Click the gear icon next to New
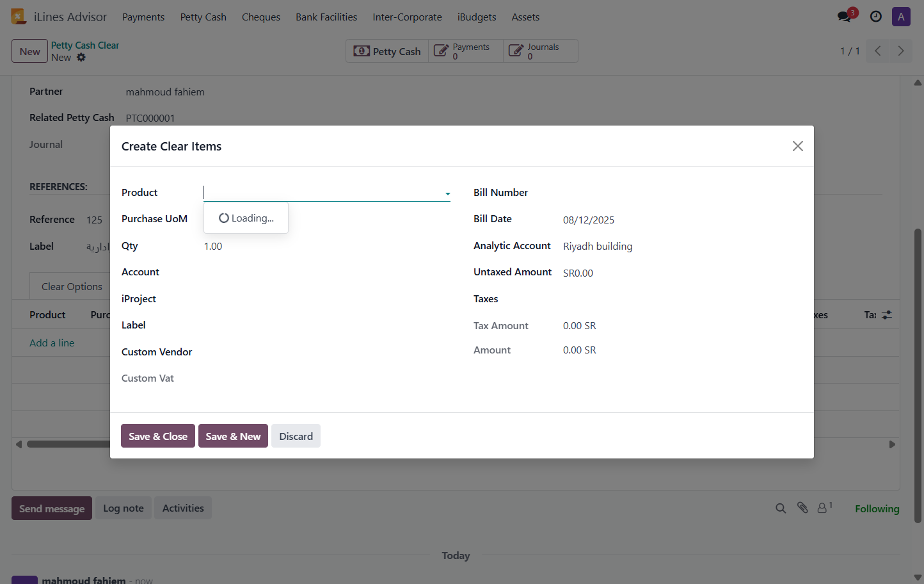This screenshot has height=584, width=924. [81, 58]
